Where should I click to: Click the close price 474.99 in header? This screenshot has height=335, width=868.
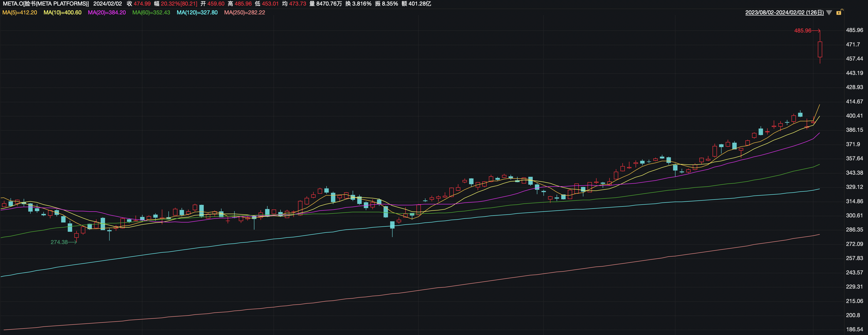coord(142,4)
